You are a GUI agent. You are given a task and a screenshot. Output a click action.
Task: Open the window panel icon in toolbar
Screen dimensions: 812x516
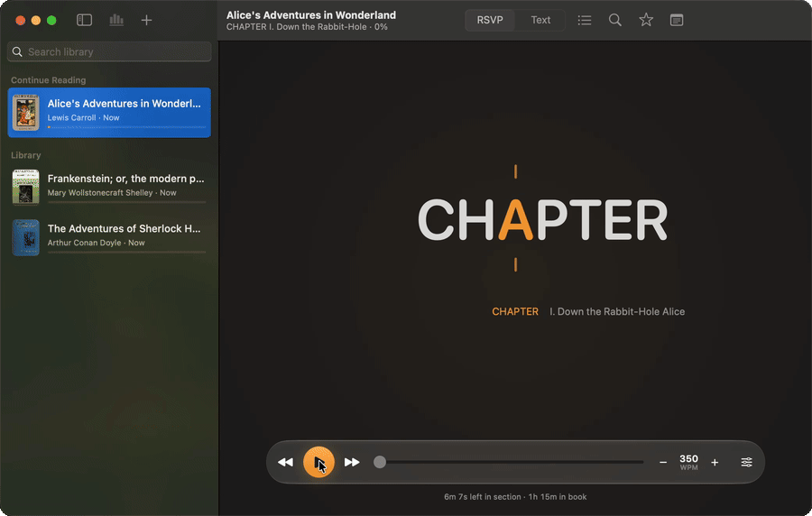coord(677,20)
